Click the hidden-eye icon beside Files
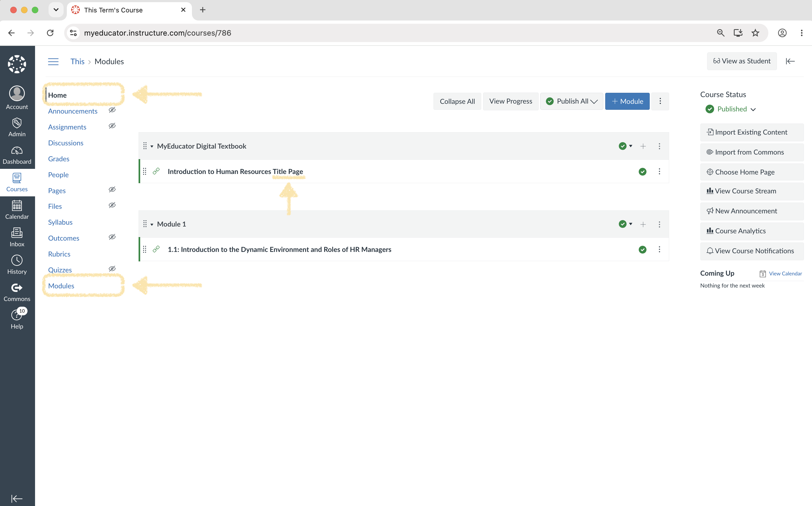The image size is (812, 506). 112,205
